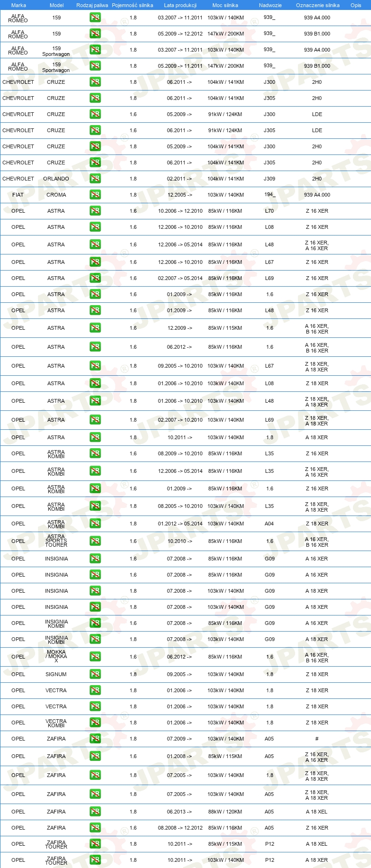This screenshot has height=868, width=371.
Task: Select fuel icon in Cruze 1.6 J300 LDE row
Action: coord(95,114)
